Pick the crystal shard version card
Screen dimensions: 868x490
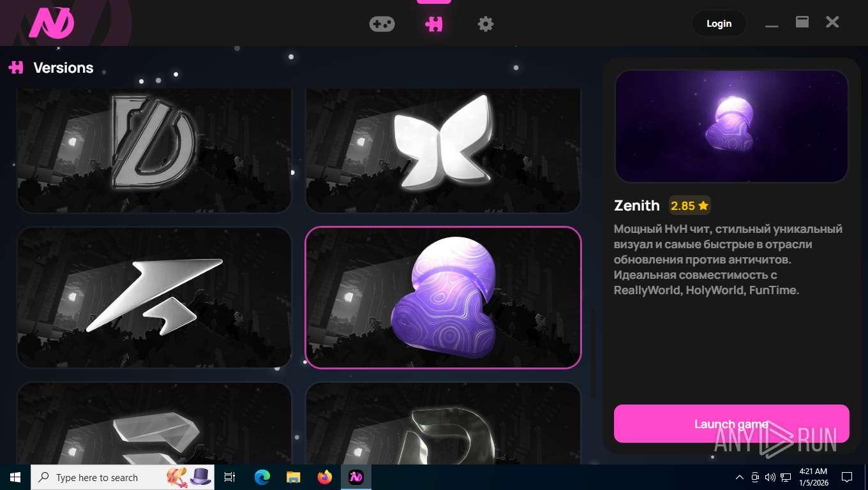click(x=154, y=423)
